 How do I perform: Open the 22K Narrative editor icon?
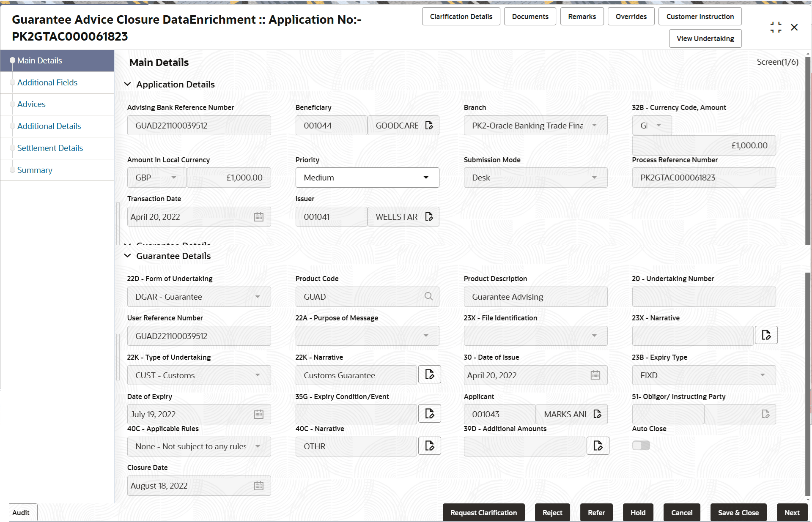pos(429,374)
